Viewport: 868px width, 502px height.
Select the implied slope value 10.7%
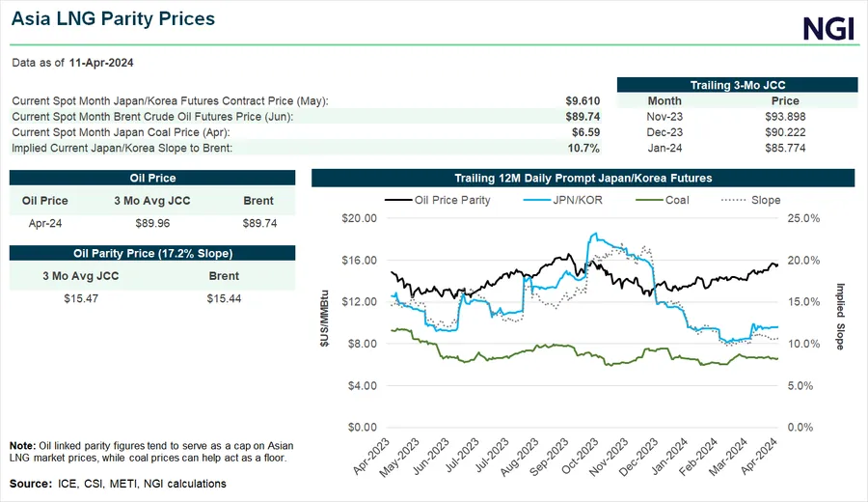(x=584, y=148)
